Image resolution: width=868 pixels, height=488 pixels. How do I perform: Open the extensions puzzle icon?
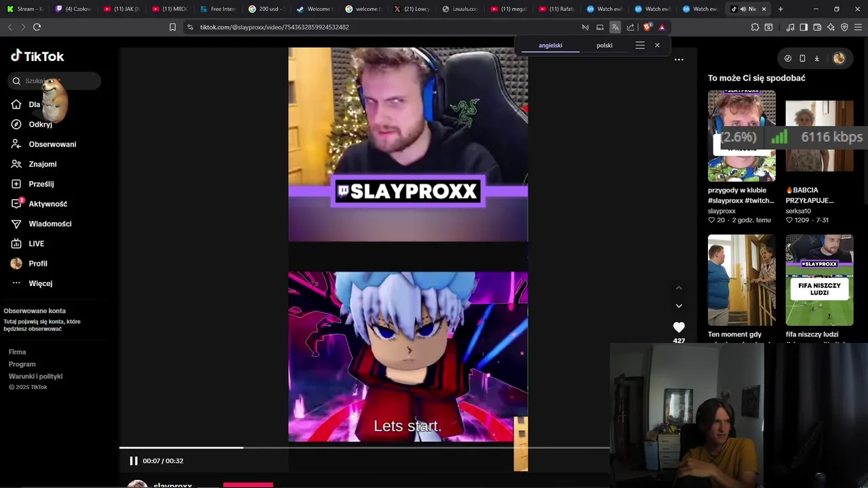coord(755,27)
